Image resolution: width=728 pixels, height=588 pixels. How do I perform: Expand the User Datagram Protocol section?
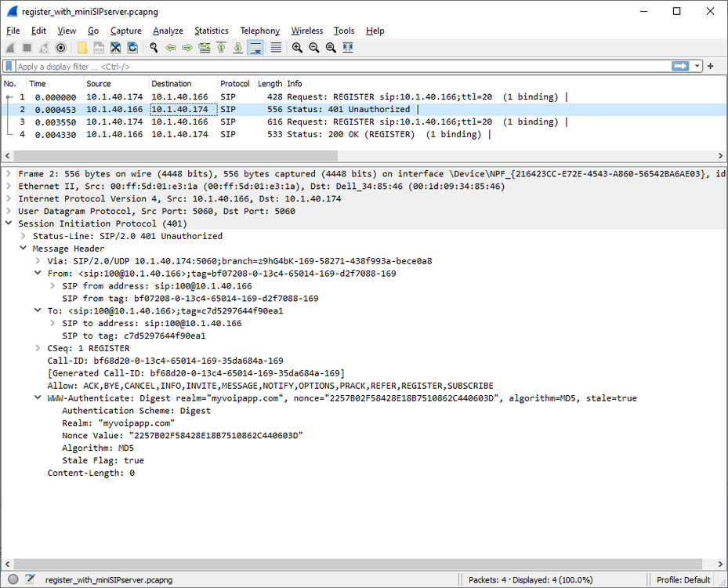(8, 211)
